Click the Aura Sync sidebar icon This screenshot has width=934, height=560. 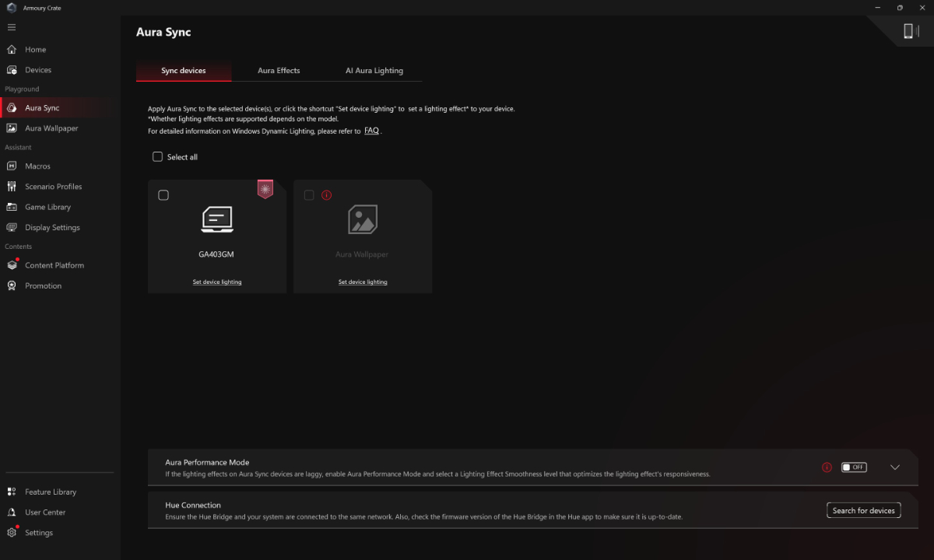(x=12, y=108)
